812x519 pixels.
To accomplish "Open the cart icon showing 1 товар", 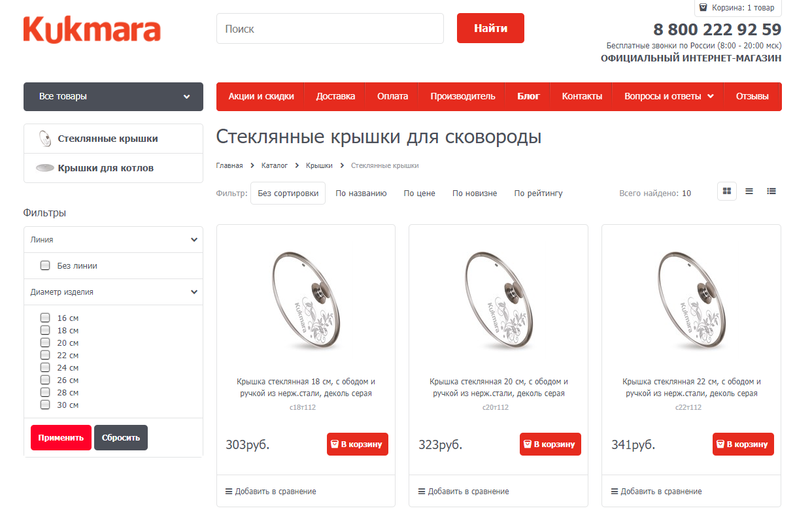I will 703,8.
